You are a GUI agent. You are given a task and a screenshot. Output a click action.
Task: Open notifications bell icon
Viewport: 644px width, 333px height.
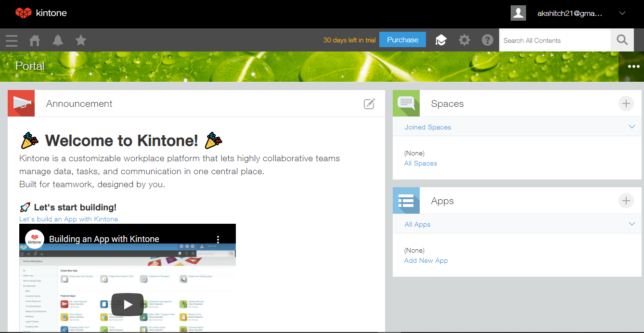[x=58, y=40]
